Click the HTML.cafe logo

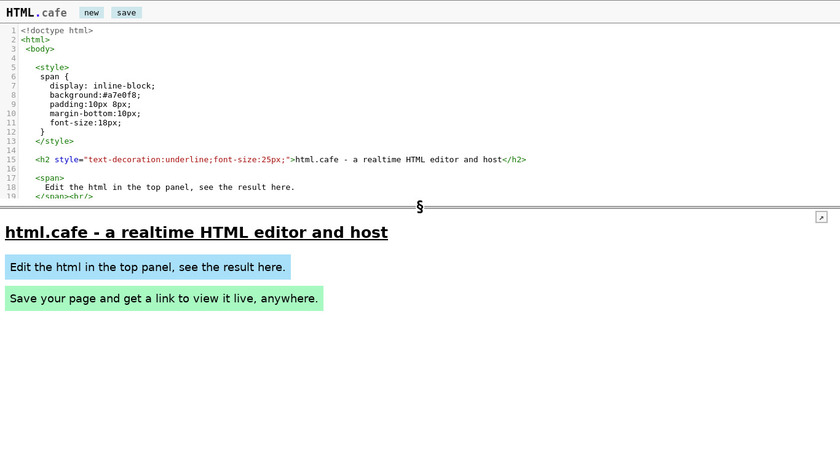(x=36, y=13)
